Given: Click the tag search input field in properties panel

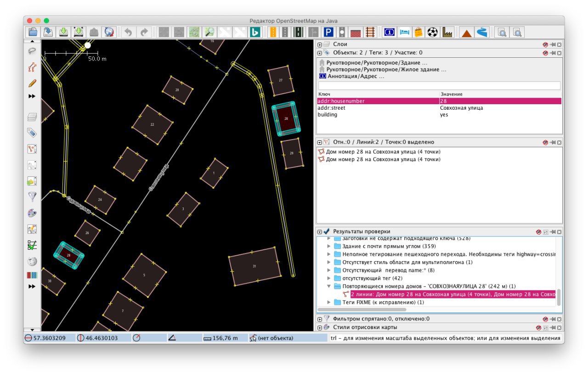Looking at the screenshot, I should coord(439,86).
